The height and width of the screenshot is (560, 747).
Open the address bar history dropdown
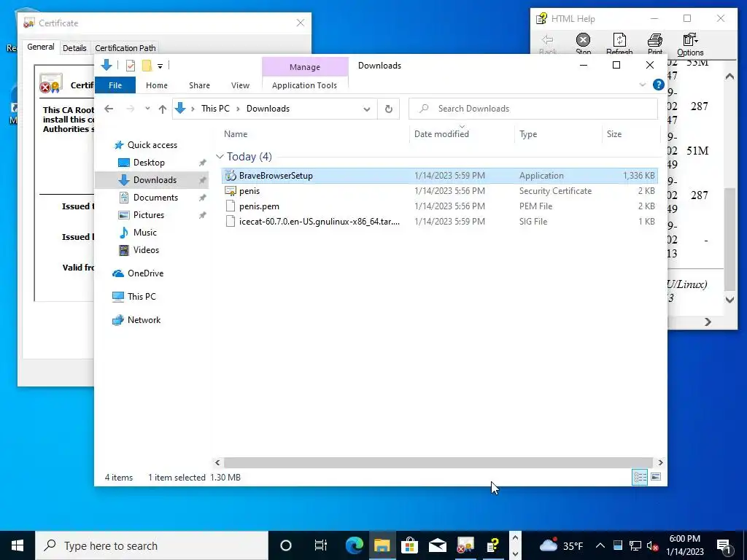(367, 109)
